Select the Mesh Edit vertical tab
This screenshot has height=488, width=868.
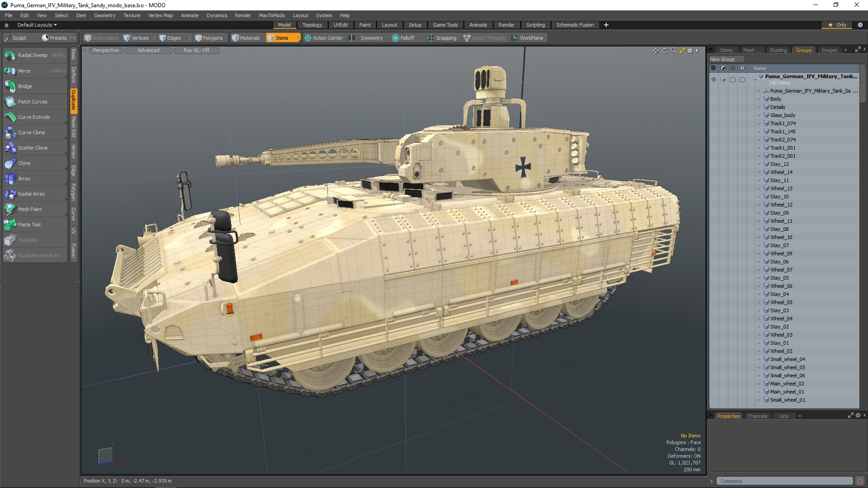click(x=73, y=127)
